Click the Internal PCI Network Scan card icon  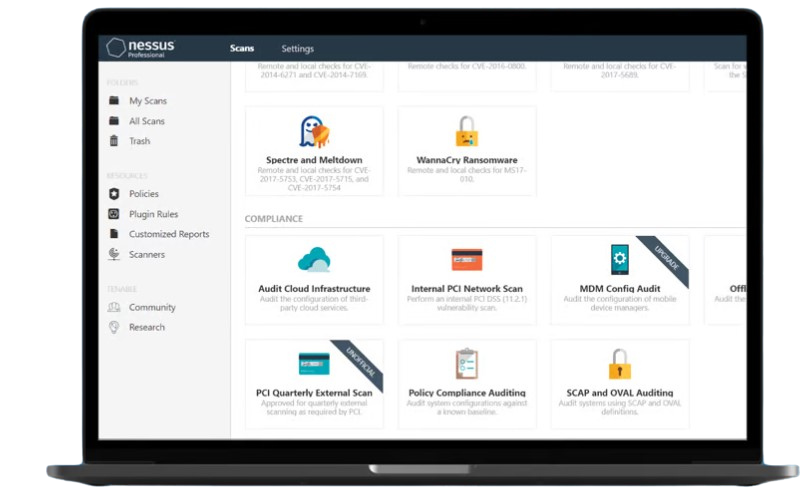(467, 259)
